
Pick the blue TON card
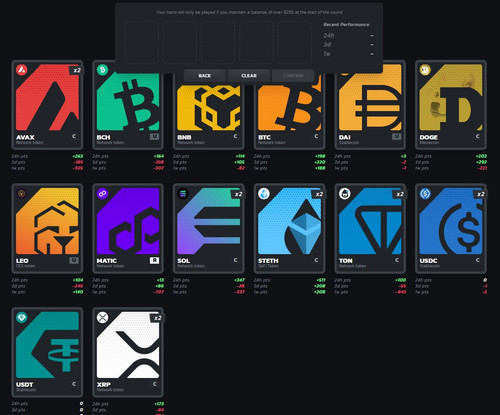click(370, 228)
